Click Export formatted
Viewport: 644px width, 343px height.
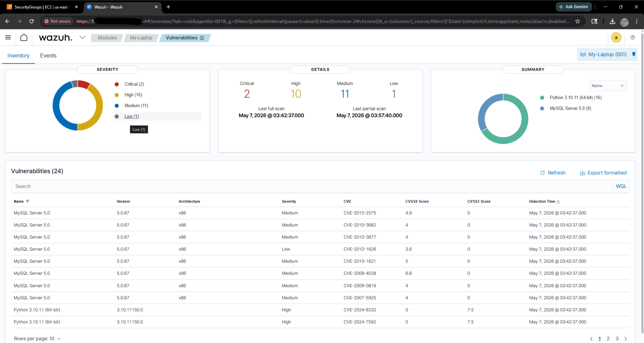click(603, 173)
